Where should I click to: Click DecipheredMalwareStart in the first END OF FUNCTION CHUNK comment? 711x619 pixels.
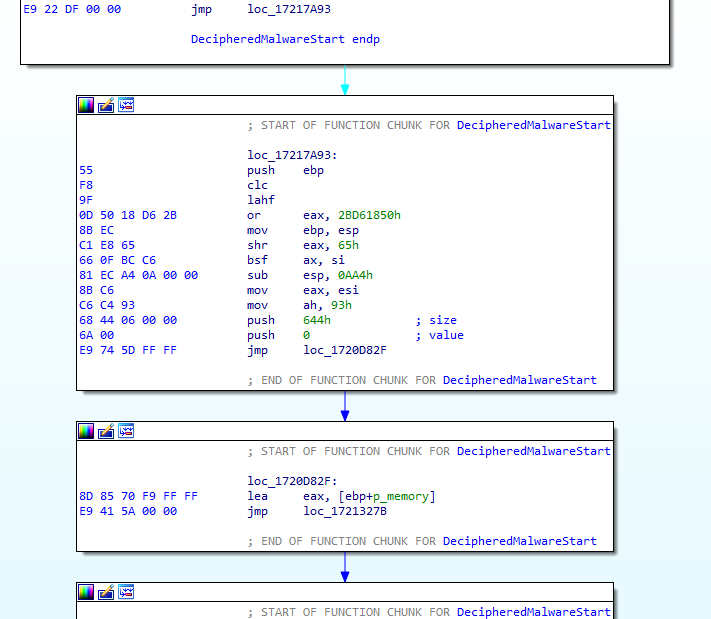(520, 380)
